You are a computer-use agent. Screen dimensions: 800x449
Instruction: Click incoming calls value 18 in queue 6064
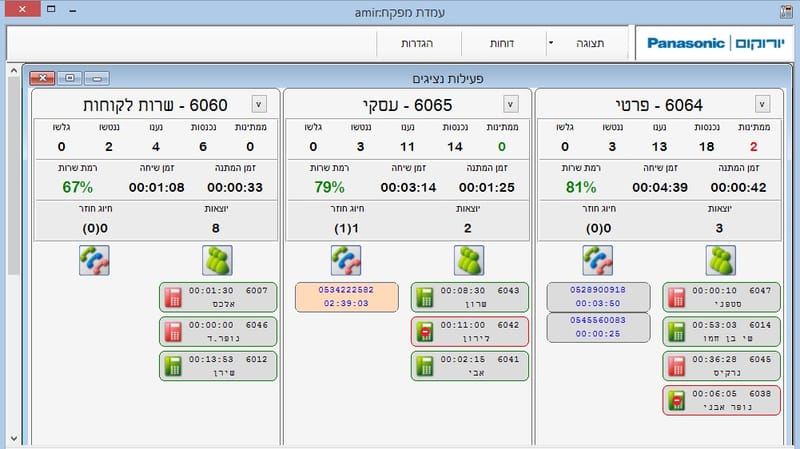click(707, 147)
